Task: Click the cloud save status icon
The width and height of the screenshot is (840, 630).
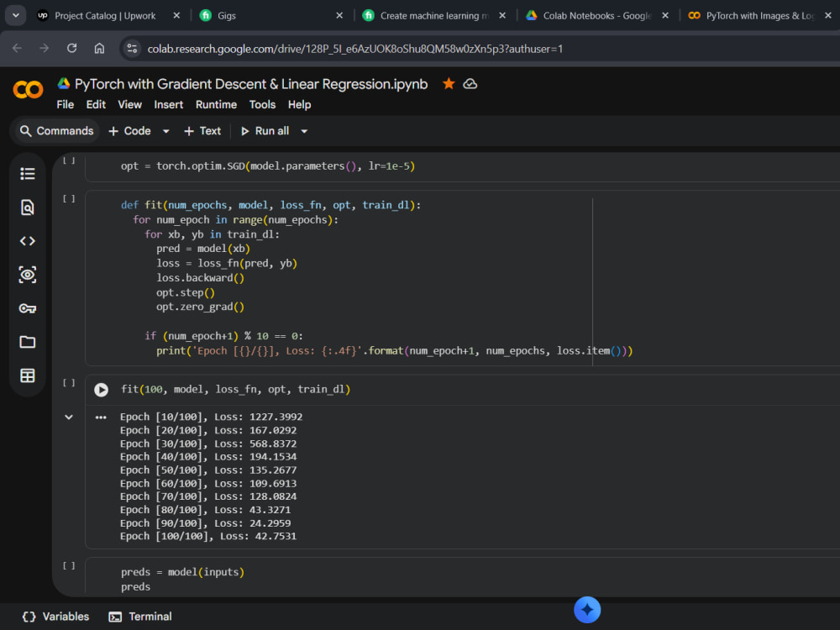Action: click(470, 84)
